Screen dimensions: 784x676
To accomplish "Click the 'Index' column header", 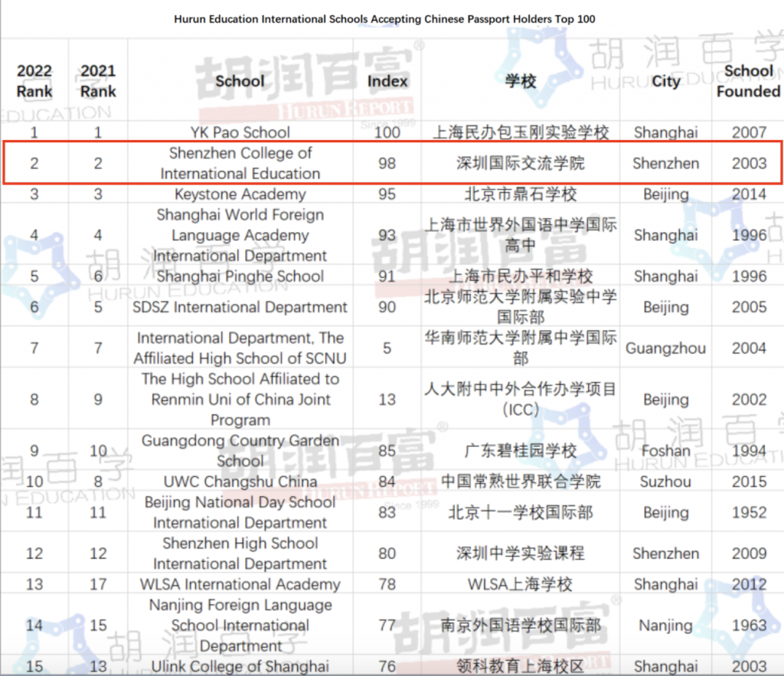I will pyautogui.click(x=387, y=81).
